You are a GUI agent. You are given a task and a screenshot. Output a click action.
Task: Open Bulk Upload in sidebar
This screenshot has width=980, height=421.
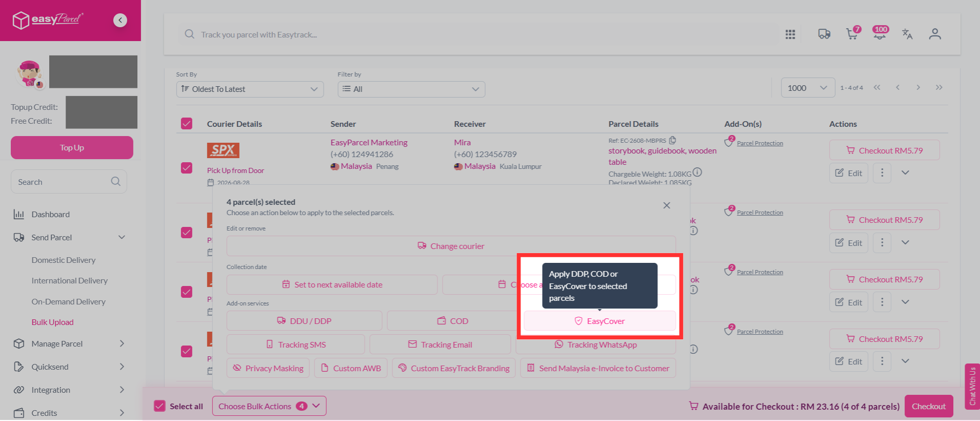(x=53, y=322)
